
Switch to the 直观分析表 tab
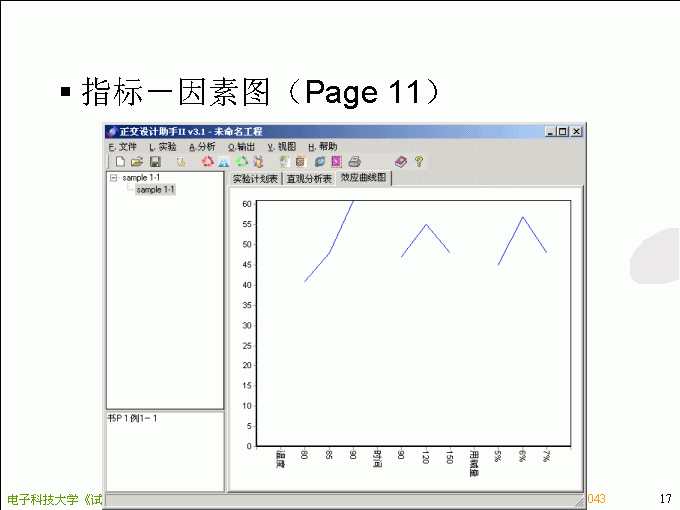click(x=309, y=180)
